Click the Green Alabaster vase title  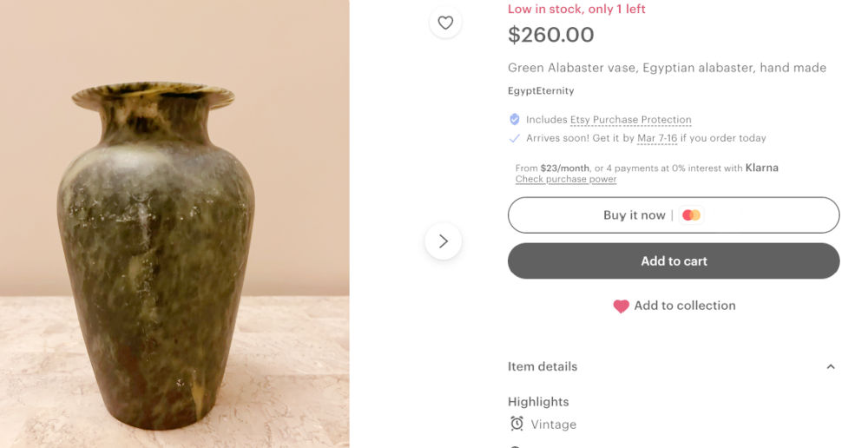click(667, 68)
